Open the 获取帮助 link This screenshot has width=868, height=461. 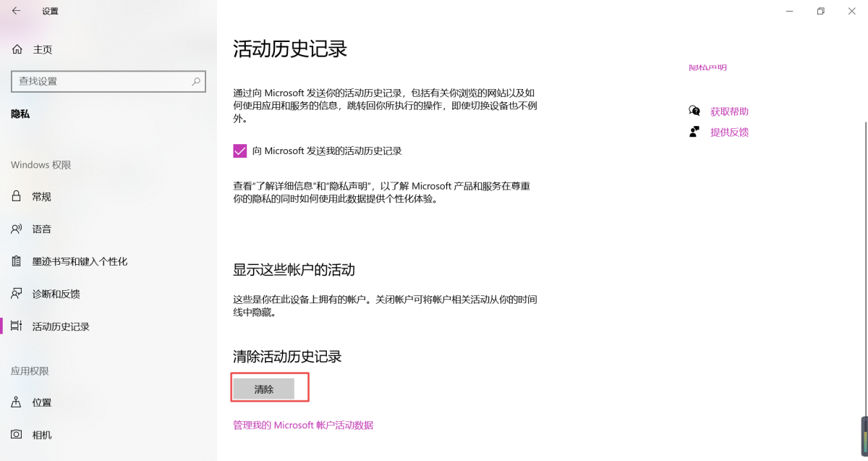coord(729,111)
